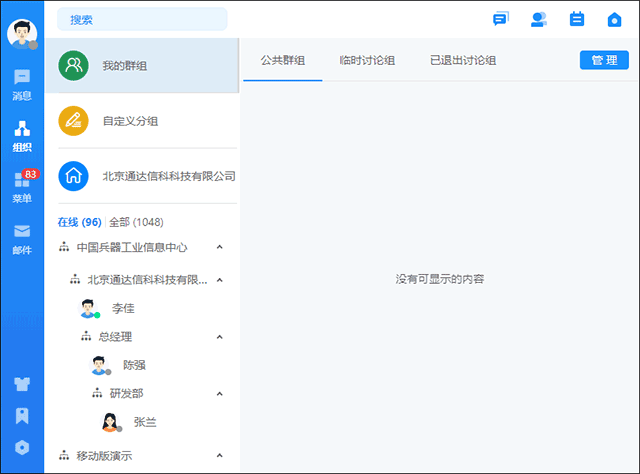The width and height of the screenshot is (640, 474).
Task: Click 陈强's avatar
Action: [100, 365]
